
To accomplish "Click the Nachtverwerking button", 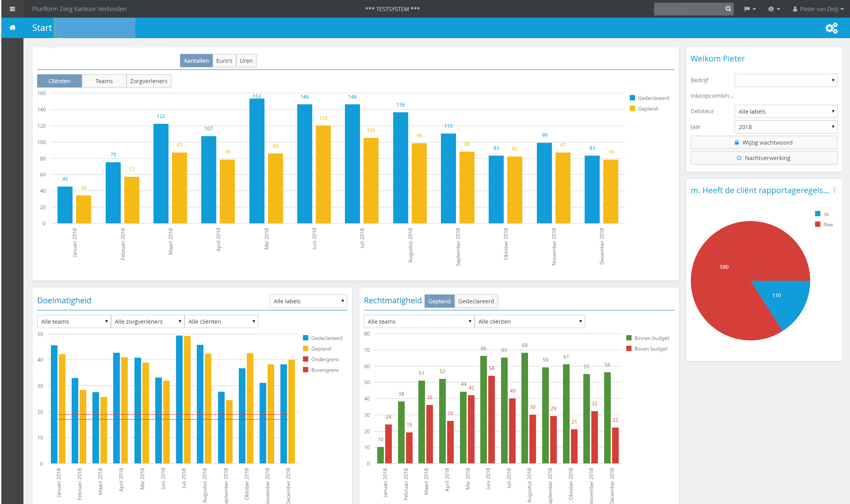I will point(764,158).
